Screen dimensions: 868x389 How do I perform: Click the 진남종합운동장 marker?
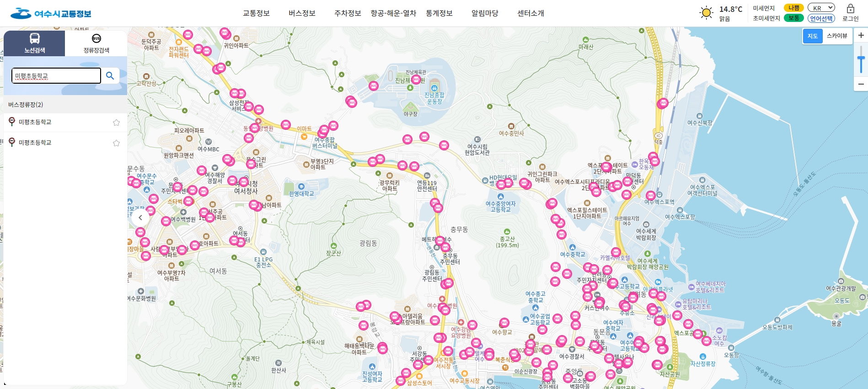pos(434,88)
